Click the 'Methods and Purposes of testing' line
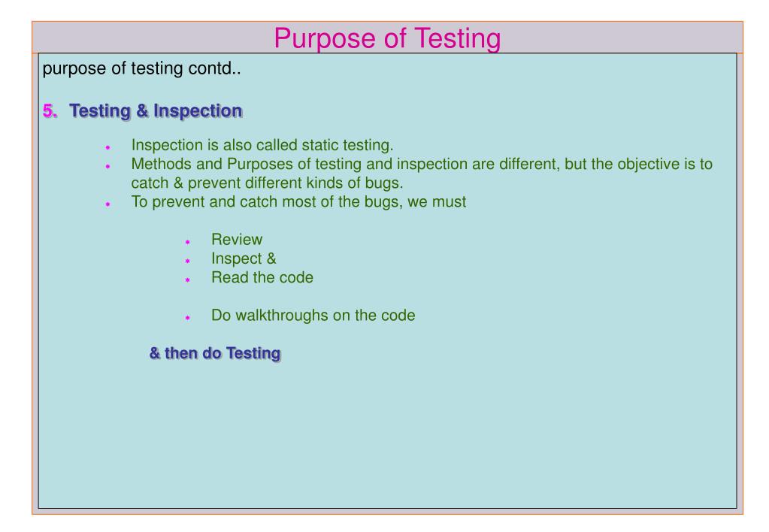This screenshot has height=532, width=769. (x=422, y=164)
